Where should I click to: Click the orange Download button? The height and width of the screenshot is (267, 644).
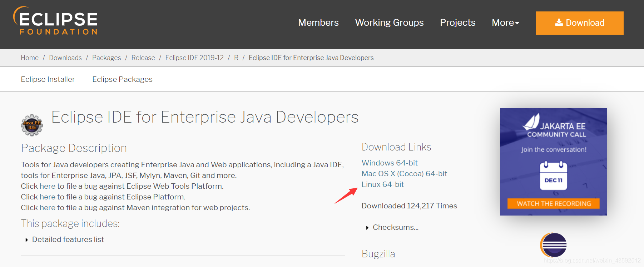(580, 23)
